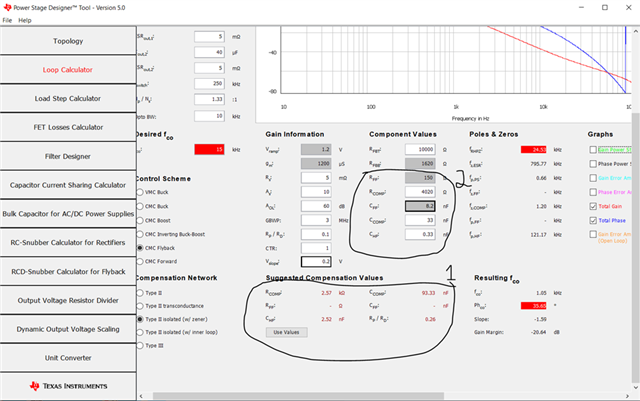The height and width of the screenshot is (401, 640).
Task: Select Type II compensation network
Action: [140, 293]
